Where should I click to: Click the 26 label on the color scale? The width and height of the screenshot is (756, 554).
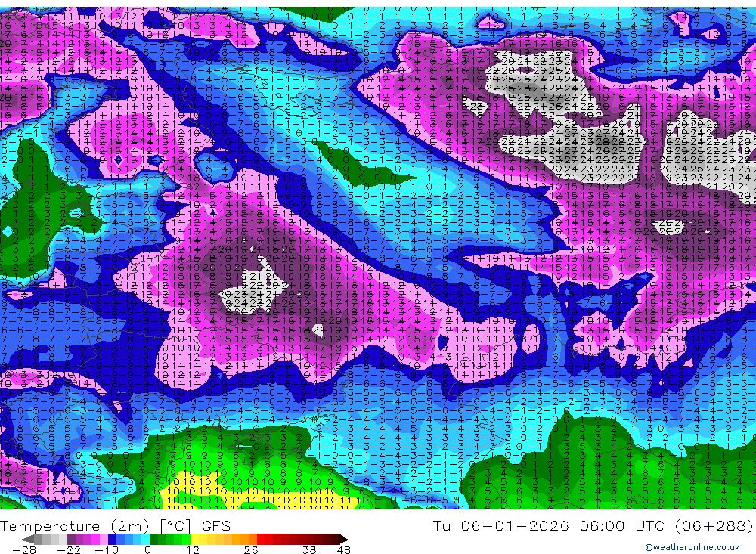251,550
